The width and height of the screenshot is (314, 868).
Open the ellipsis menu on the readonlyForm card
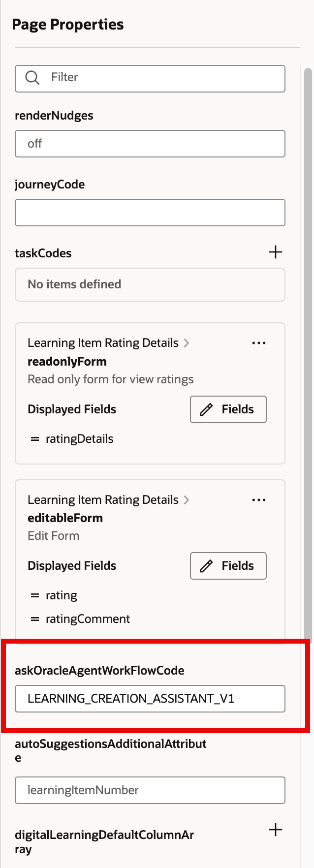pyautogui.click(x=258, y=342)
